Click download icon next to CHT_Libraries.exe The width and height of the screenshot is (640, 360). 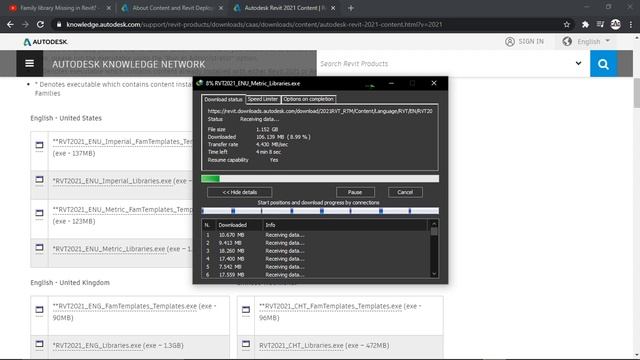click(x=246, y=344)
